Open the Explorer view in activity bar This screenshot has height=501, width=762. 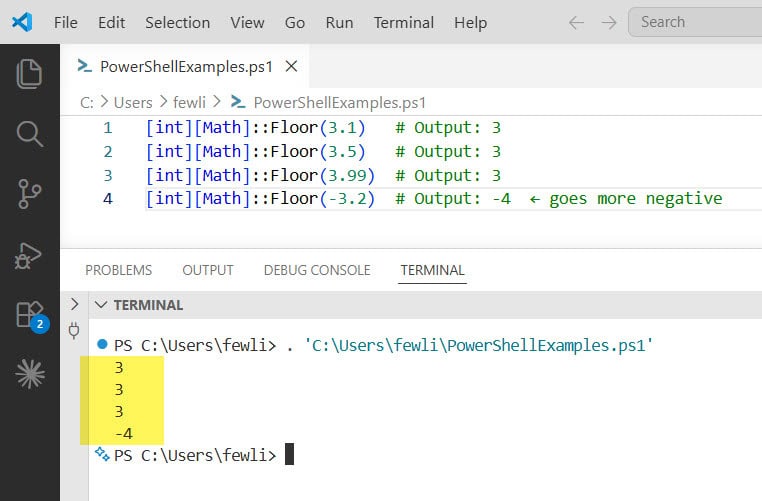[x=29, y=74]
